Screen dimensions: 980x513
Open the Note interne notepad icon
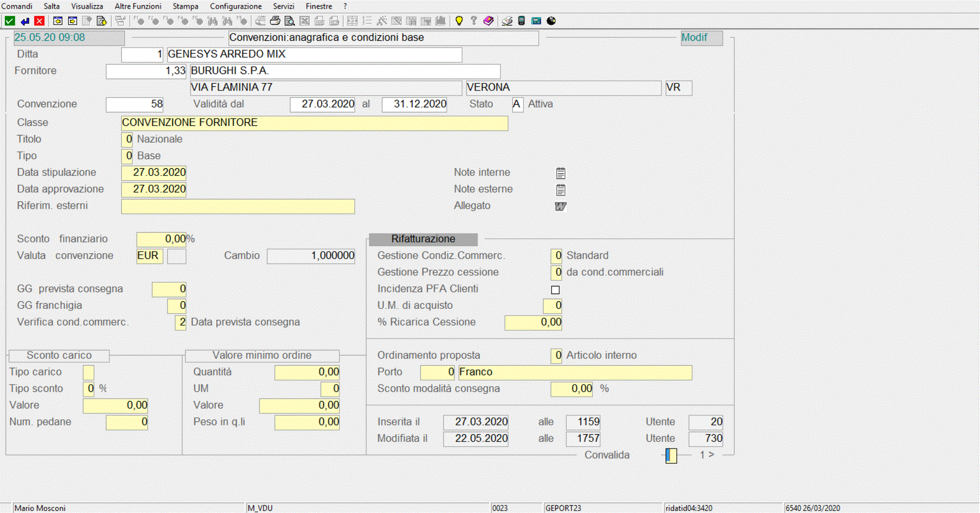(560, 173)
